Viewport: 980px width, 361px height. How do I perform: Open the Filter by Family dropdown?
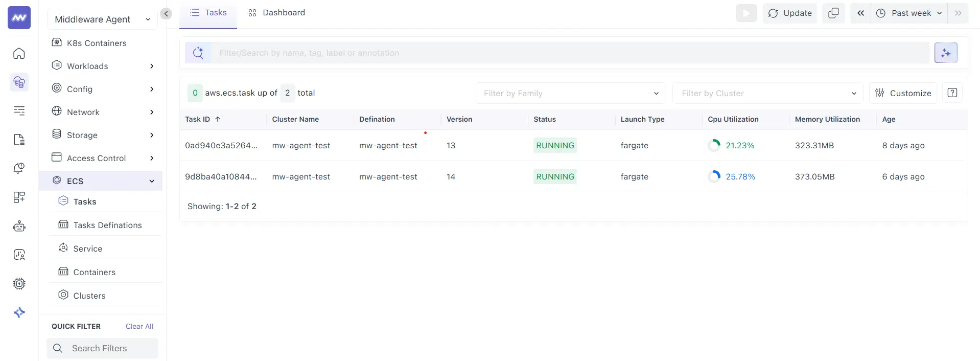(570, 93)
